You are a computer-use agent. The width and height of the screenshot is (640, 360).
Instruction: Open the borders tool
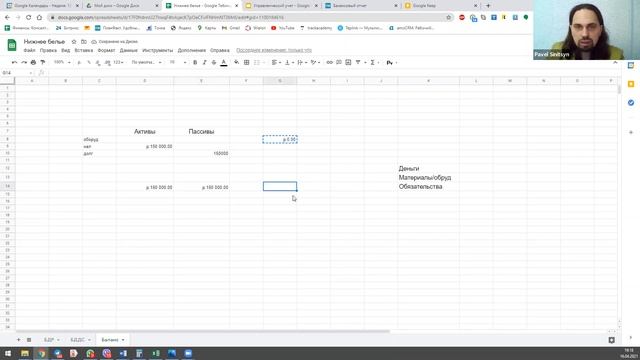(247, 62)
